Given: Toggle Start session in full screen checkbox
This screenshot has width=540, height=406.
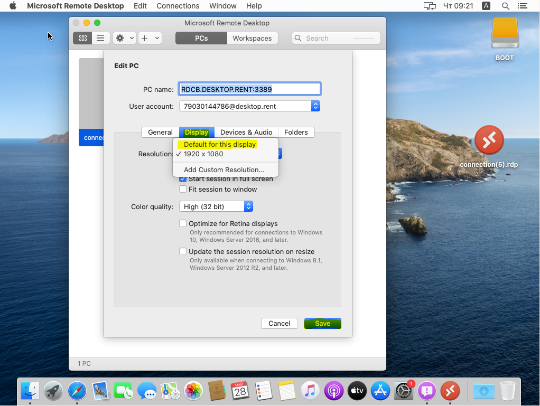Looking at the screenshot, I should coord(183,179).
